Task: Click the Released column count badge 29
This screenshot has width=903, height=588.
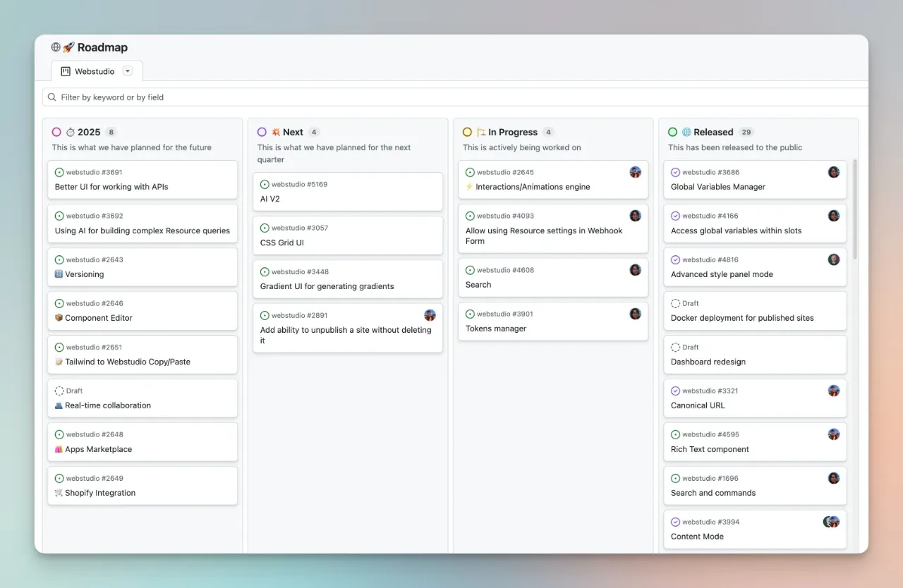Action: pyautogui.click(x=746, y=132)
